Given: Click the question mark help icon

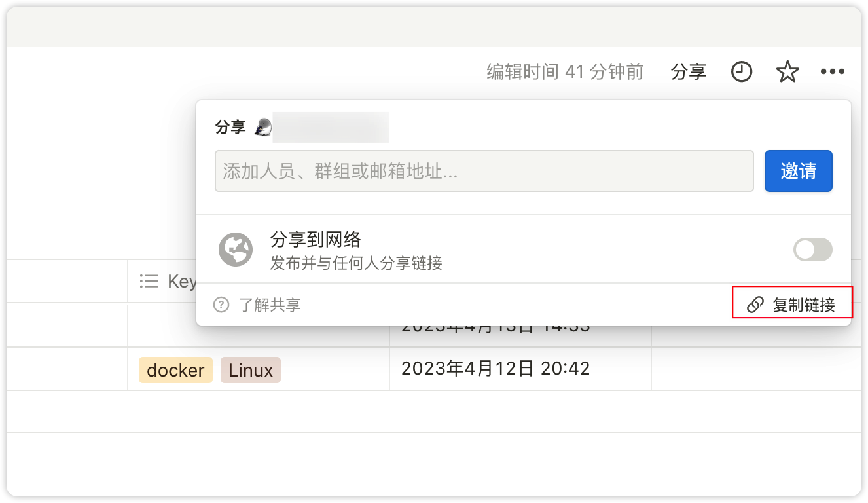Looking at the screenshot, I should pos(221,305).
